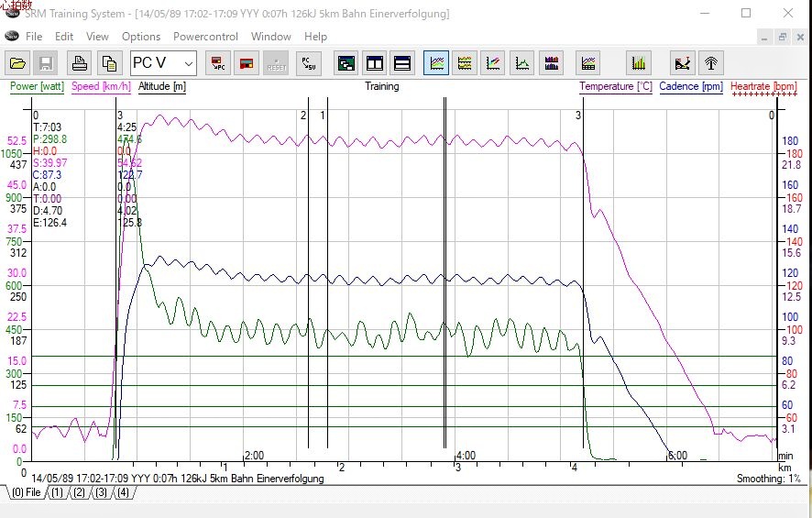Click the C:87.3 cadence value

[x=47, y=175]
